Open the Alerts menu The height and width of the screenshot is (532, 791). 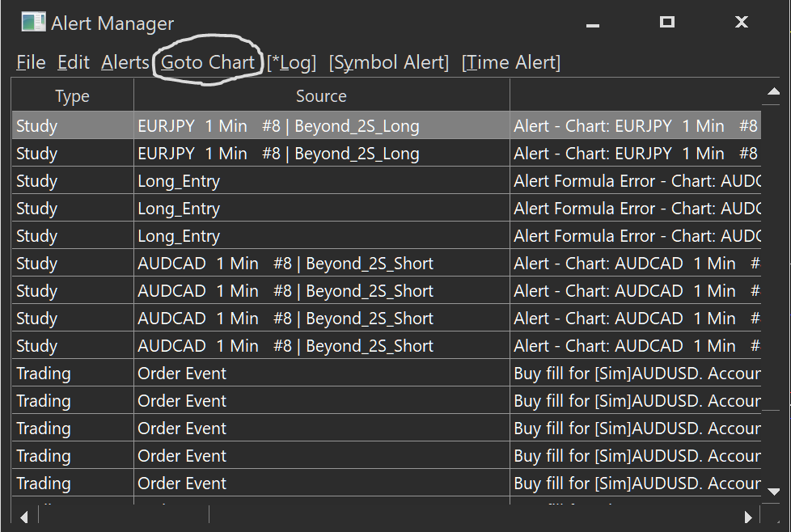125,62
